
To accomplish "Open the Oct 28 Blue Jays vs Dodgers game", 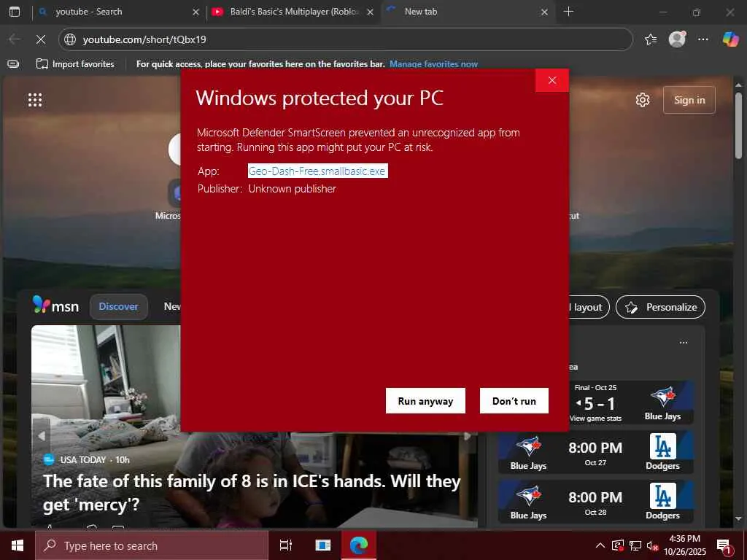I will [595, 502].
